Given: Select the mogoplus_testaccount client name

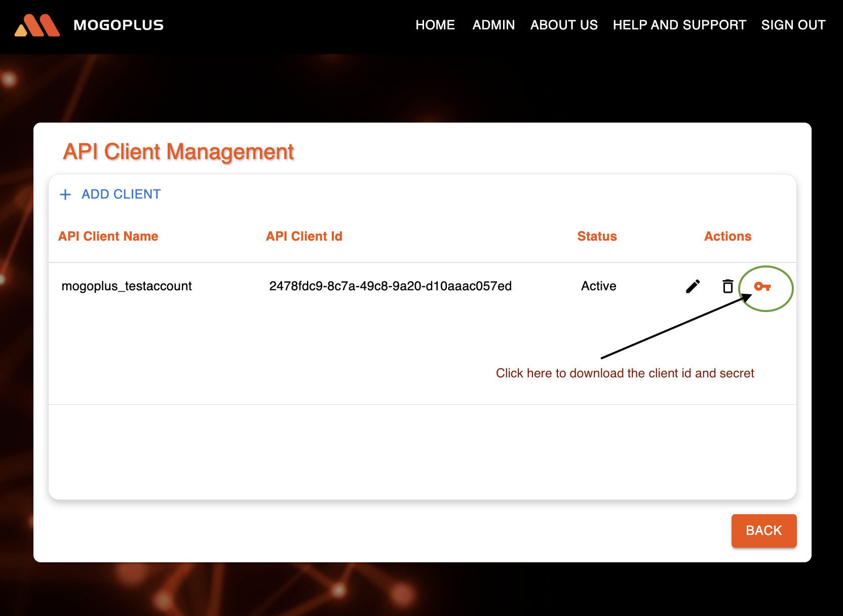Looking at the screenshot, I should click(x=127, y=286).
